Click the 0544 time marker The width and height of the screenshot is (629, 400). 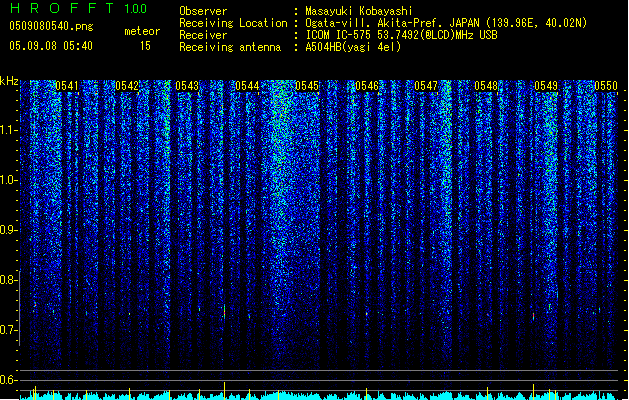pyautogui.click(x=247, y=86)
